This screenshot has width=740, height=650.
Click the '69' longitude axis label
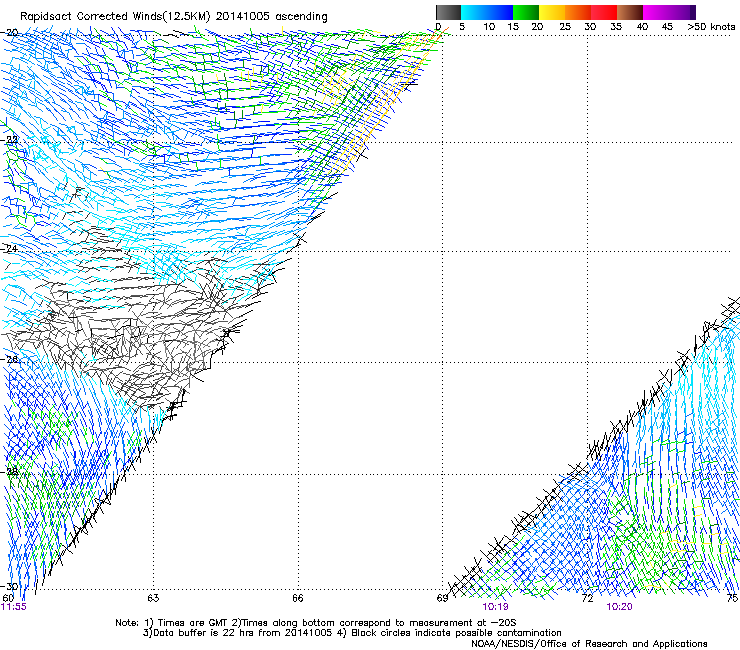[442, 598]
